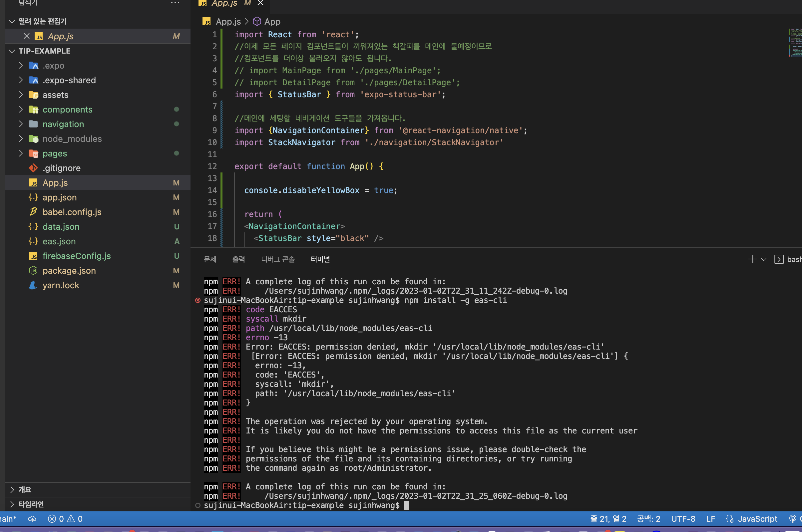Open explorer more actions ellipsis
Viewport: 802px width, 532px height.
[175, 3]
